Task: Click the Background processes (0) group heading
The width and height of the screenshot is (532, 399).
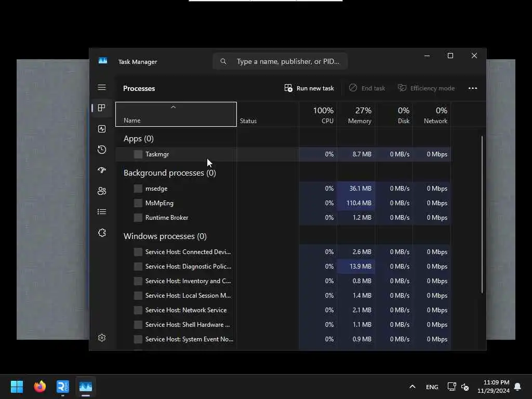Action: point(170,173)
